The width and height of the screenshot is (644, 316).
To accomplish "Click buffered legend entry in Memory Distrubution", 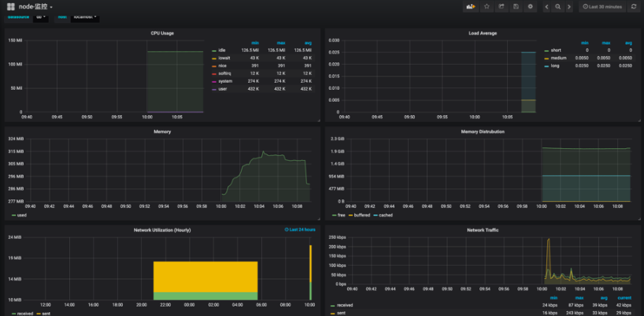I will pos(362,215).
